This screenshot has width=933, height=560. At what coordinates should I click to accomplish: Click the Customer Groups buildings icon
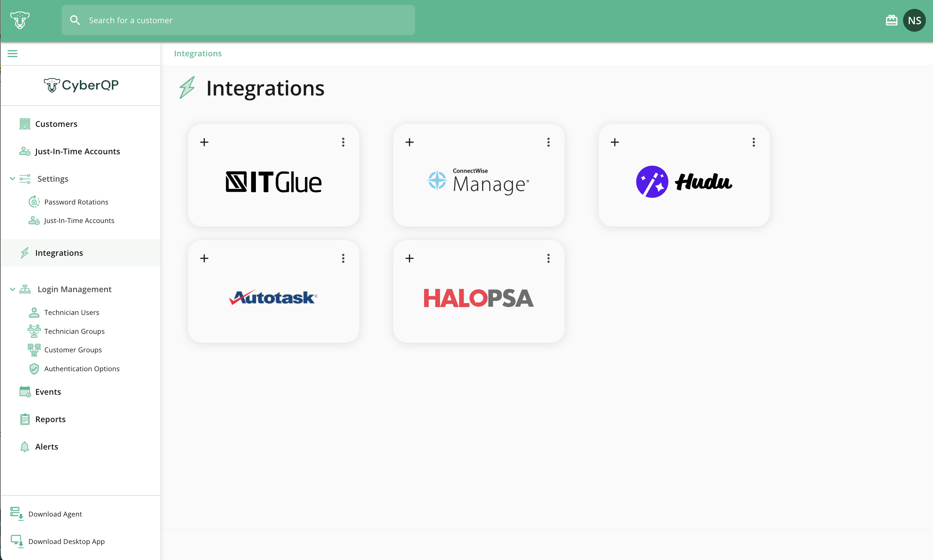(x=34, y=350)
